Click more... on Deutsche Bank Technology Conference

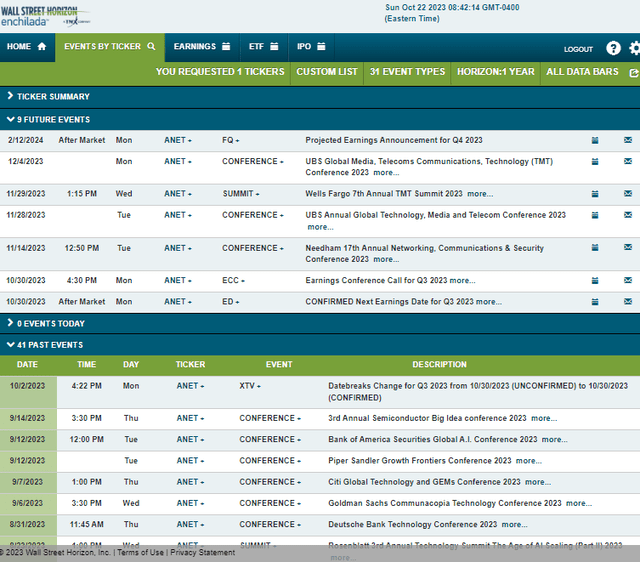(x=514, y=524)
